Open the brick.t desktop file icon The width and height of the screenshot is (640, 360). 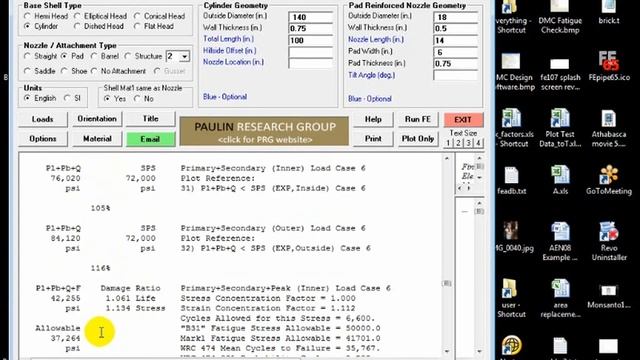pyautogui.click(x=609, y=13)
